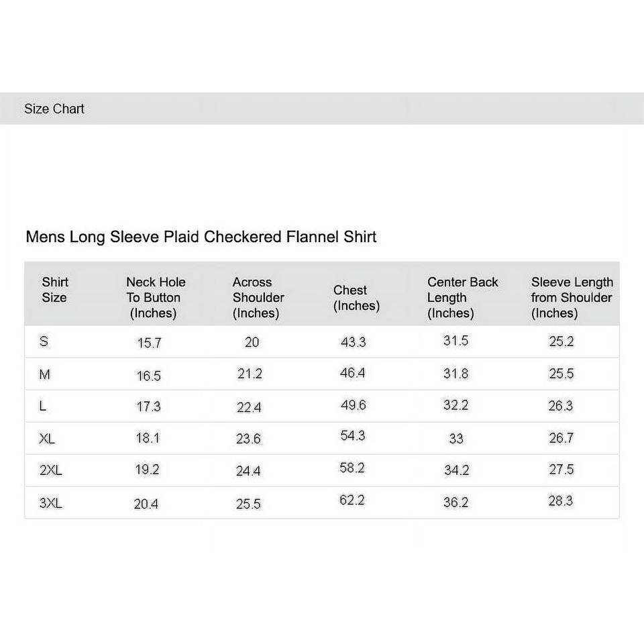Click the Chest (Inches) column header
The width and height of the screenshot is (644, 644).
[356, 298]
